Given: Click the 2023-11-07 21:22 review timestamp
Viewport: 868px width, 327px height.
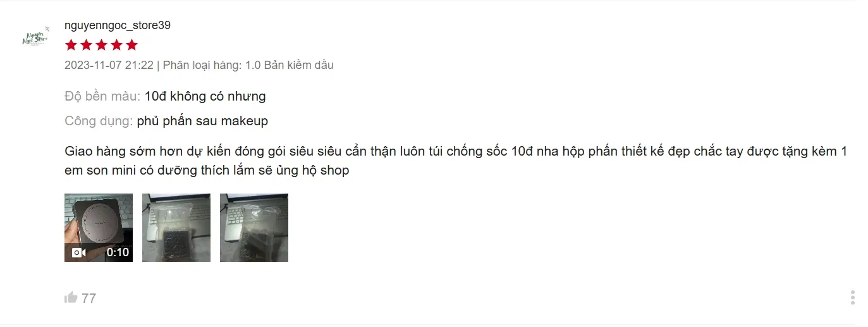Looking at the screenshot, I should point(109,65).
